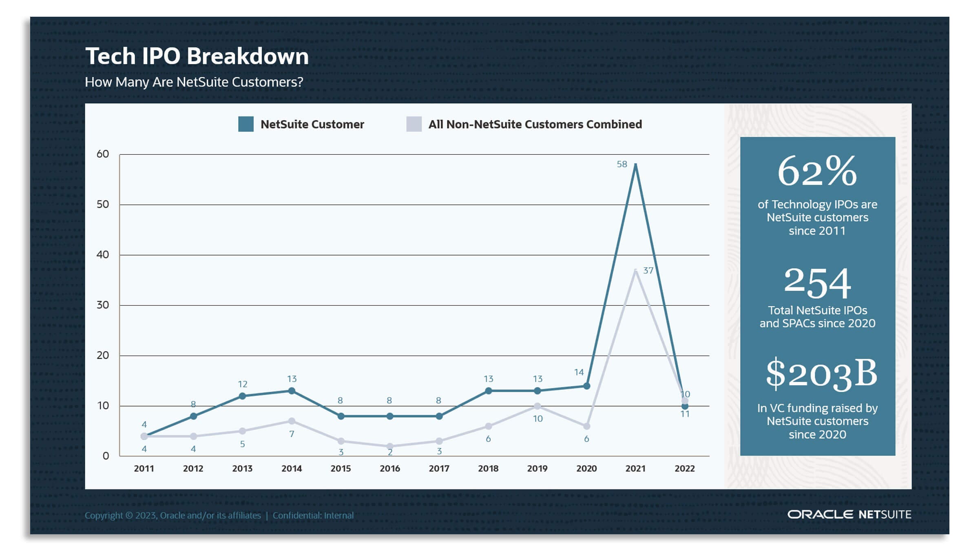The height and width of the screenshot is (551, 980).
Task: Click the 2021 x-axis label
Action: 635,468
